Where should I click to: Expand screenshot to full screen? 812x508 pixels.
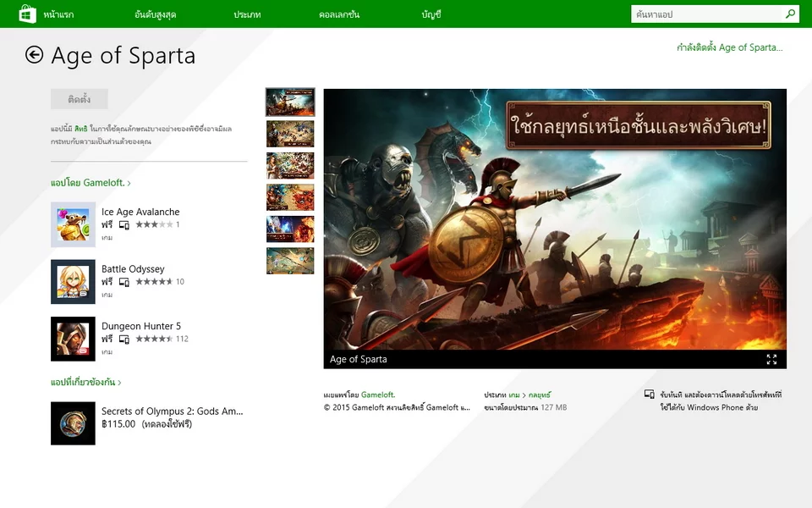click(771, 359)
